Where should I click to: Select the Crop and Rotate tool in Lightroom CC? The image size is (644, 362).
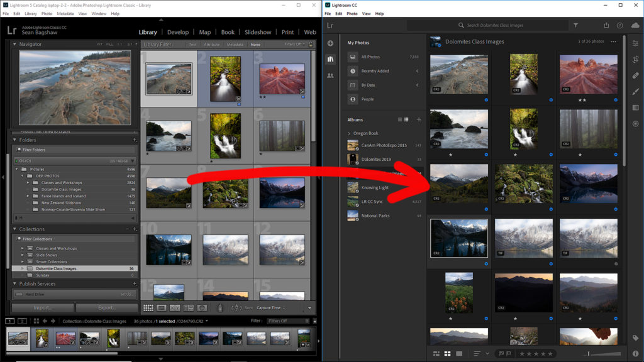[635, 60]
